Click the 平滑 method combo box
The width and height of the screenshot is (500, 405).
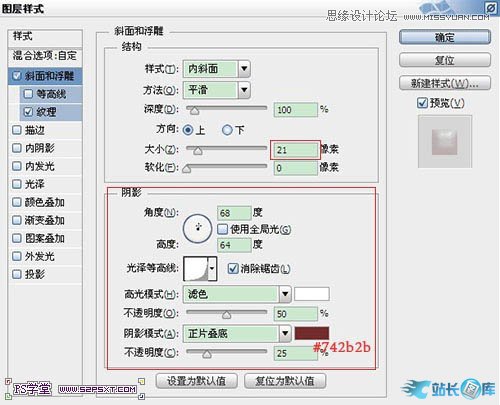217,90
